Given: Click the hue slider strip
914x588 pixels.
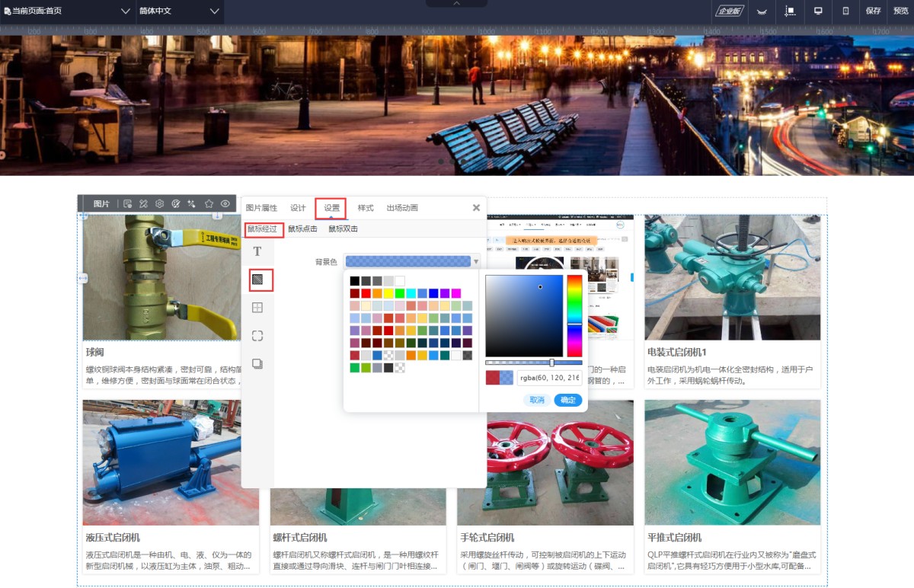Looking at the screenshot, I should click(574, 315).
